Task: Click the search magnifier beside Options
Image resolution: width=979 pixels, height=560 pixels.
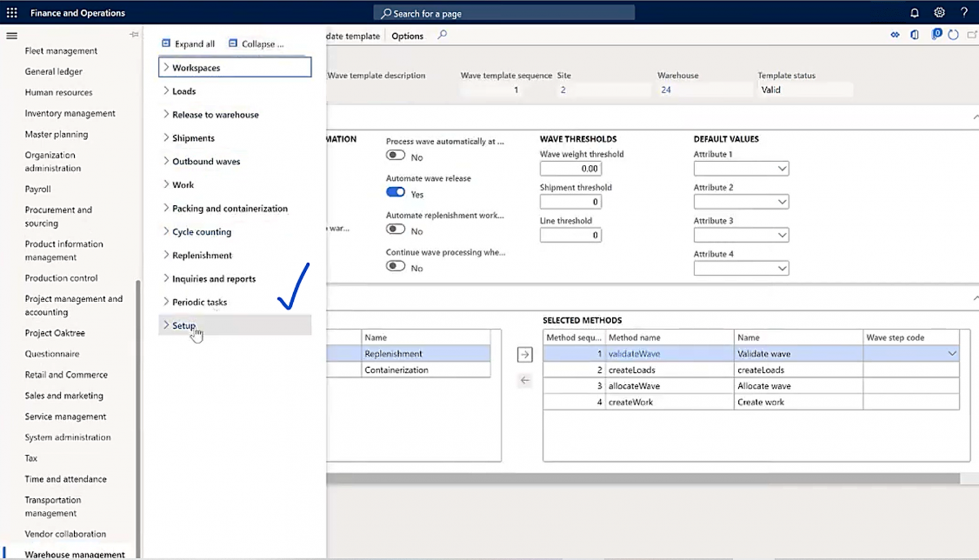Action: click(442, 35)
